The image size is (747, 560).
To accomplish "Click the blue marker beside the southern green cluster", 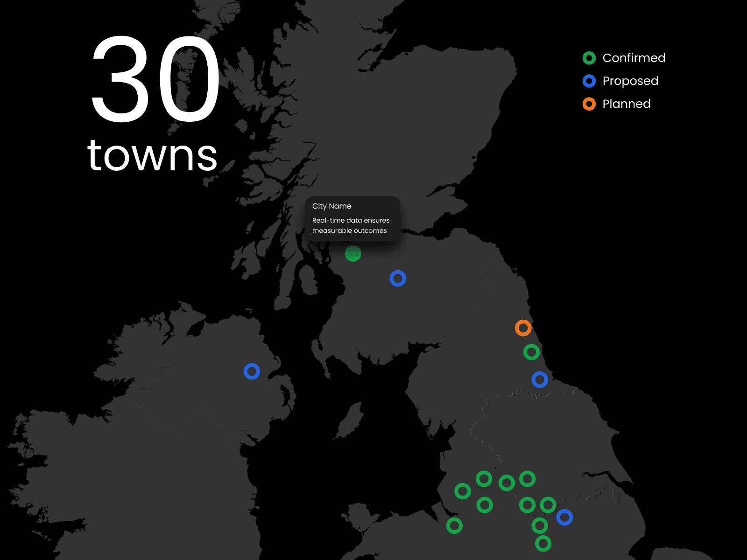I will [564, 517].
